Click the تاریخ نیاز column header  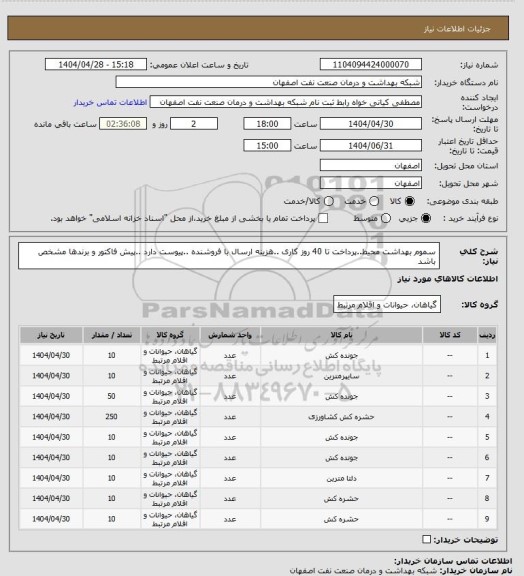(x=51, y=335)
